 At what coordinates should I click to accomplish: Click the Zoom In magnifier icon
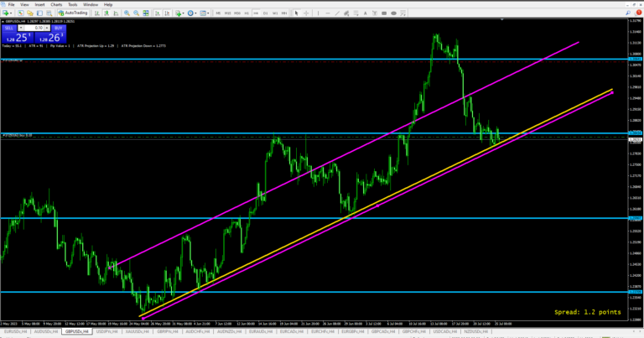tap(127, 13)
